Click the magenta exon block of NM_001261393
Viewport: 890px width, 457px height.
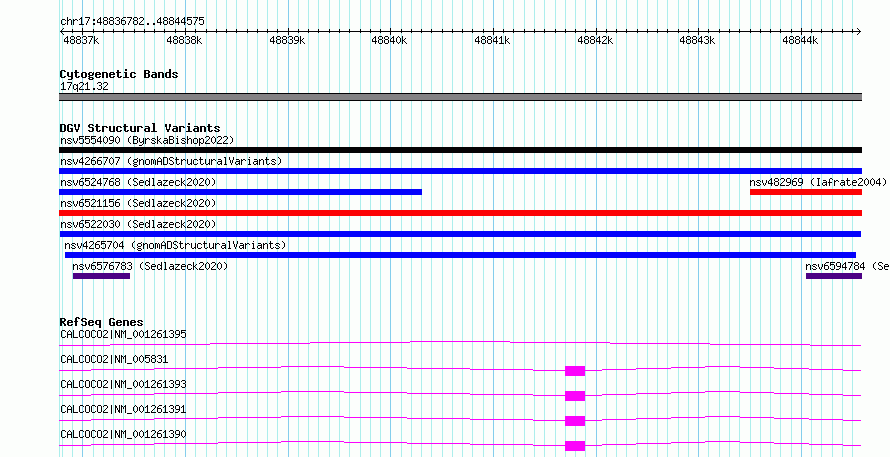[575, 396]
